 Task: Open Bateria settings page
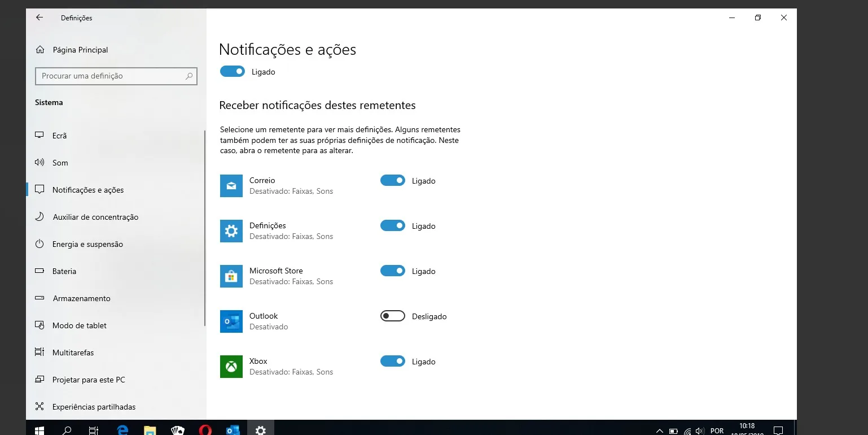click(116, 271)
